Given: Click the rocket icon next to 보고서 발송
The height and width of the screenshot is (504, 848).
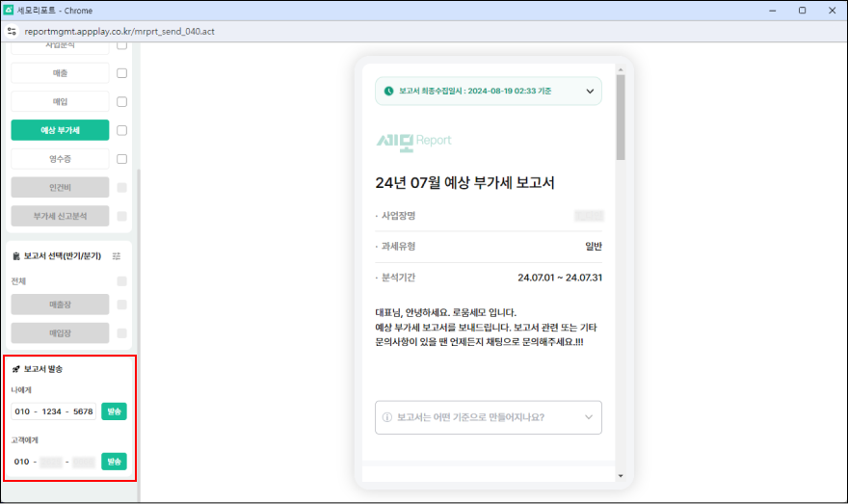Looking at the screenshot, I should point(16,369).
